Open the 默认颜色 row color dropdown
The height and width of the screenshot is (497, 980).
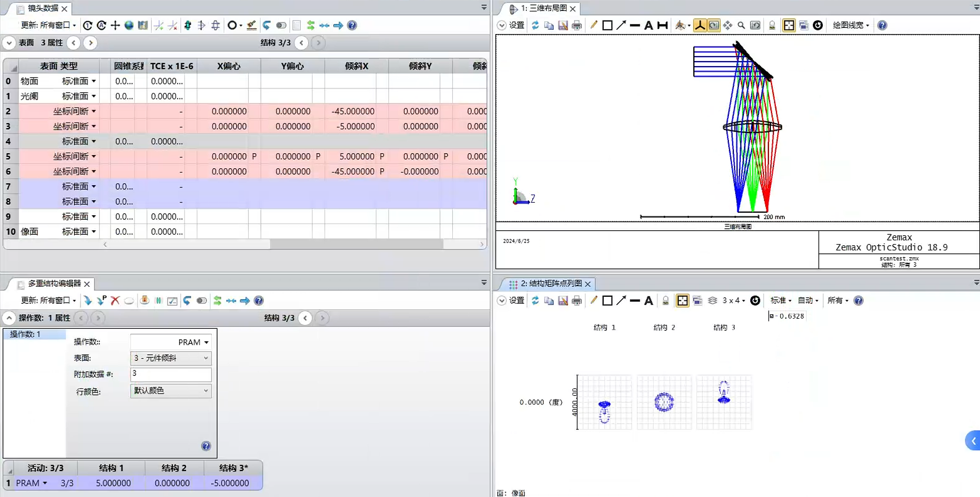point(171,390)
